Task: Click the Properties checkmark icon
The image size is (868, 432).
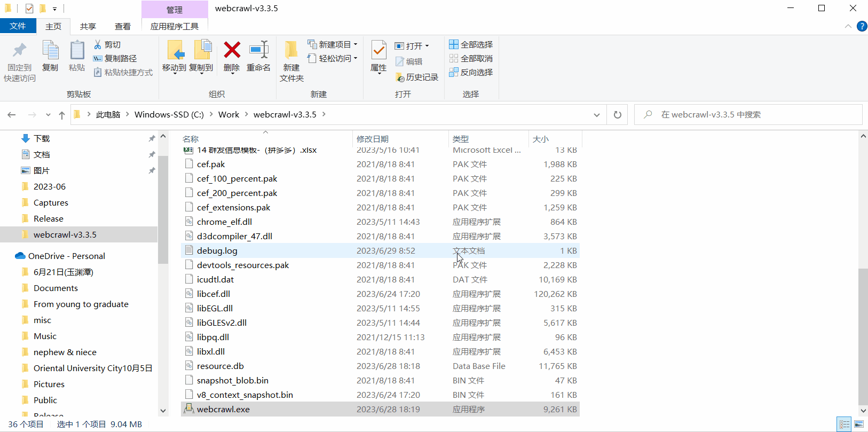Action: (378, 51)
